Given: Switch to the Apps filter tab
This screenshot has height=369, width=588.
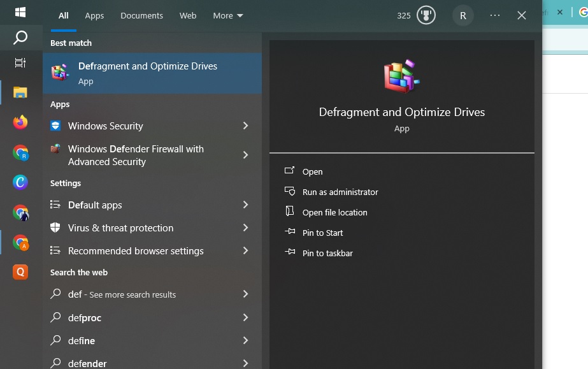Looking at the screenshot, I should 94,15.
